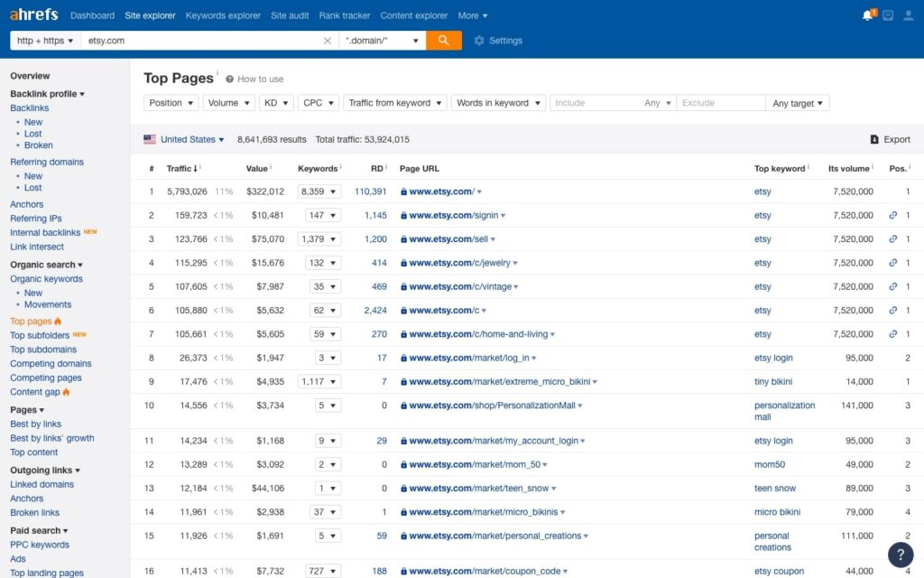Open the Any match dropdown in Include
The image size is (924, 578).
coord(658,103)
